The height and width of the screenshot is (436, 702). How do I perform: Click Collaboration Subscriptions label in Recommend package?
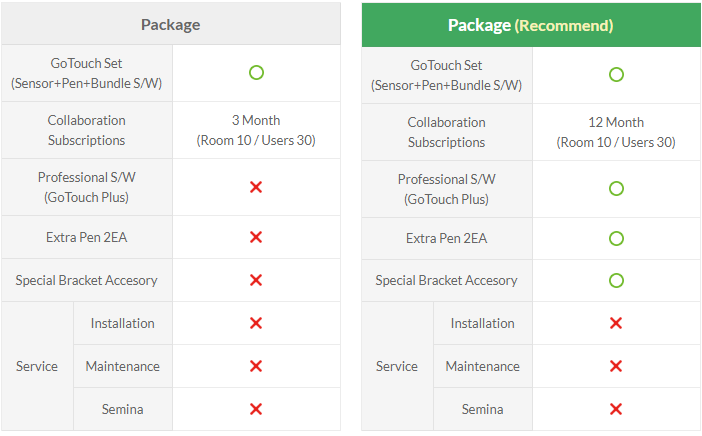[x=446, y=132]
